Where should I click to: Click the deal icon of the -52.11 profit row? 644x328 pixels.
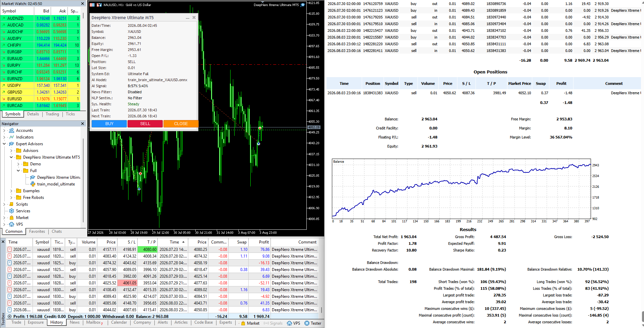(x=10, y=283)
